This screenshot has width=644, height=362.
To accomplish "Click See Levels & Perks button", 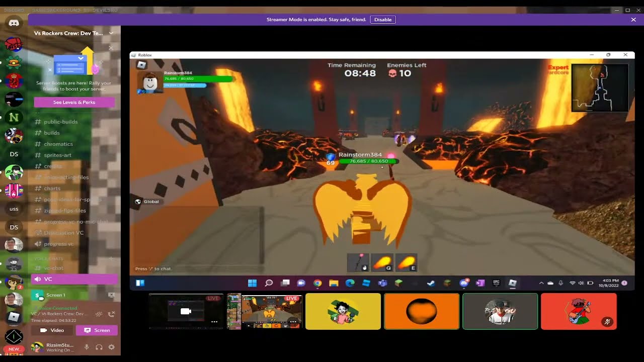I will [x=74, y=102].
